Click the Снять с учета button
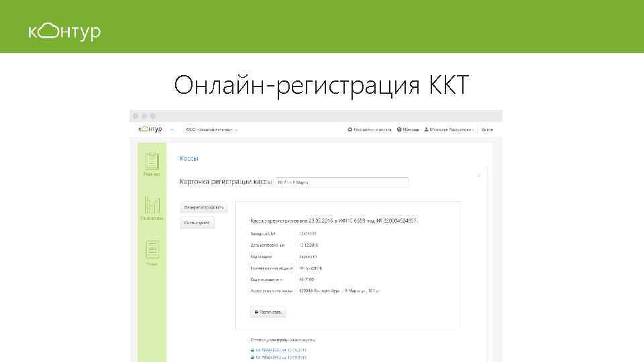The image size is (644, 362). pos(197,223)
